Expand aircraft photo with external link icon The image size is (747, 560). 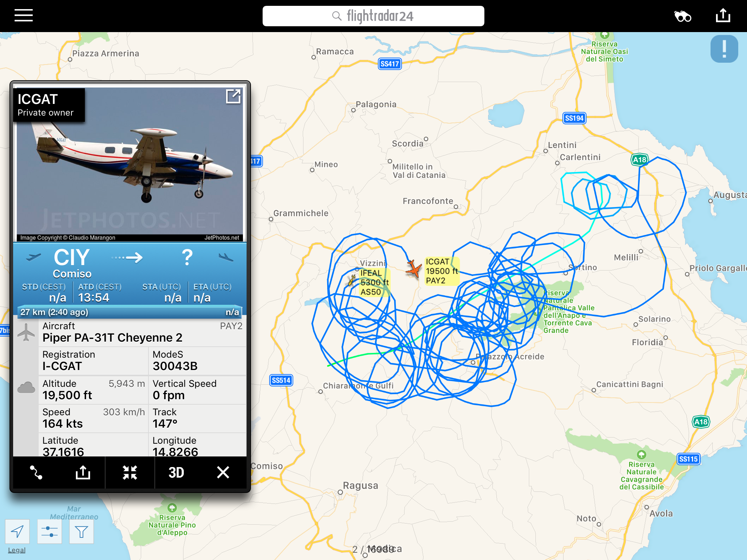click(233, 97)
